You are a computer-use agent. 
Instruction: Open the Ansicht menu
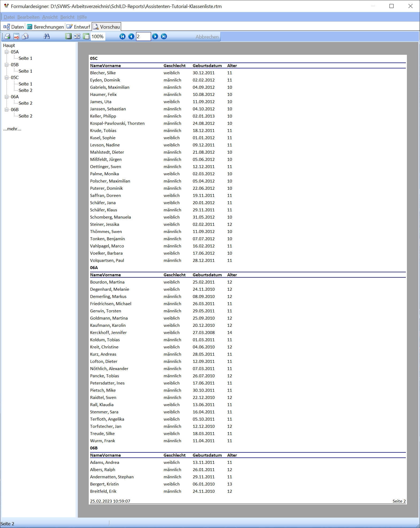[50, 17]
